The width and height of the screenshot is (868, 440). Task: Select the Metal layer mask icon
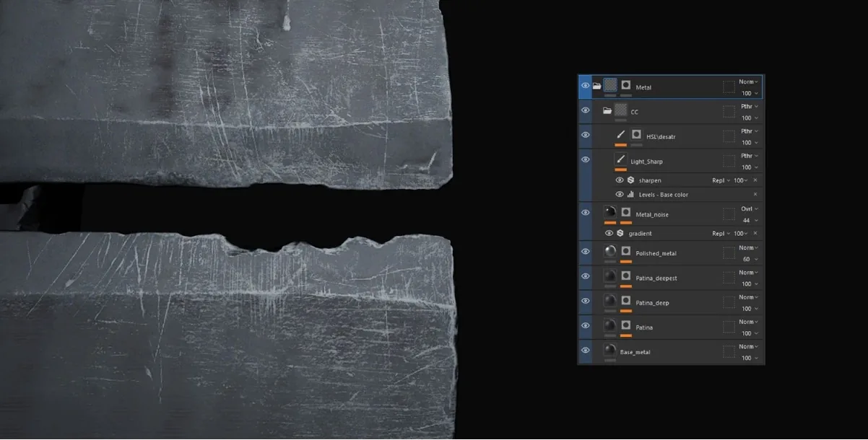(626, 85)
